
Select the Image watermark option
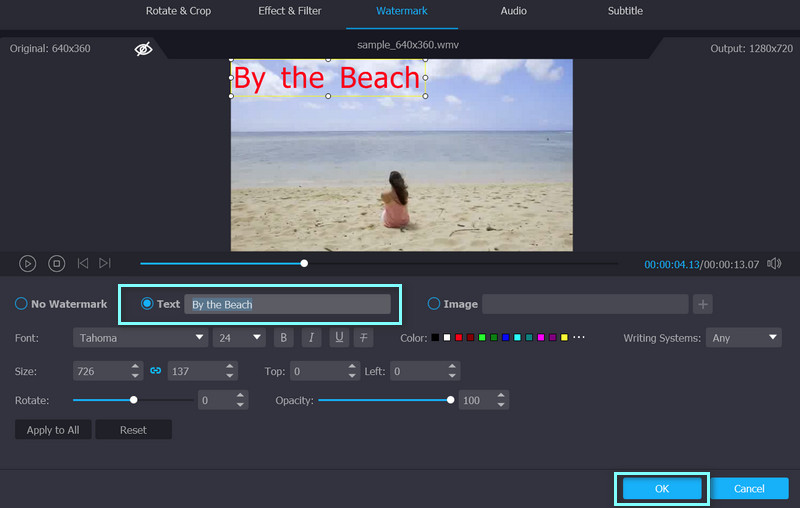(435, 304)
